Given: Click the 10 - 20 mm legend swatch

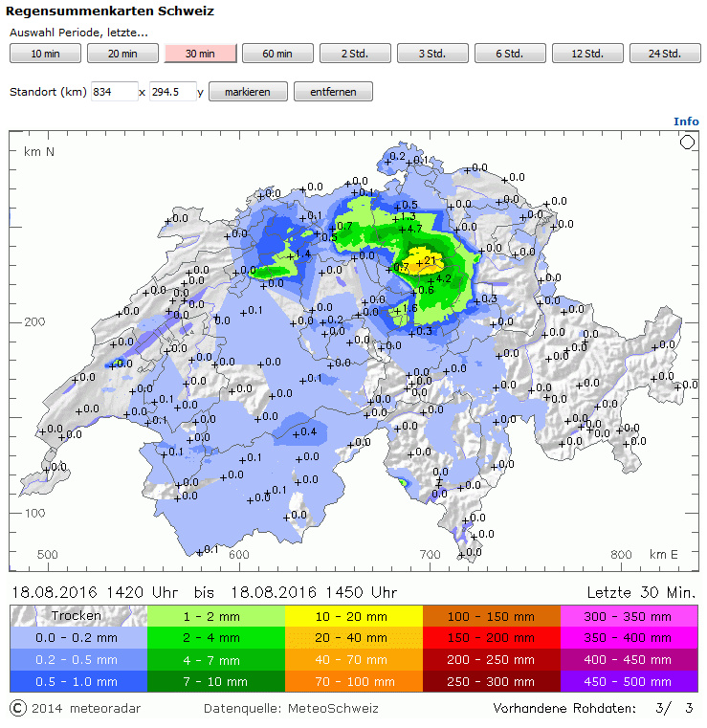Looking at the screenshot, I should point(354,616).
